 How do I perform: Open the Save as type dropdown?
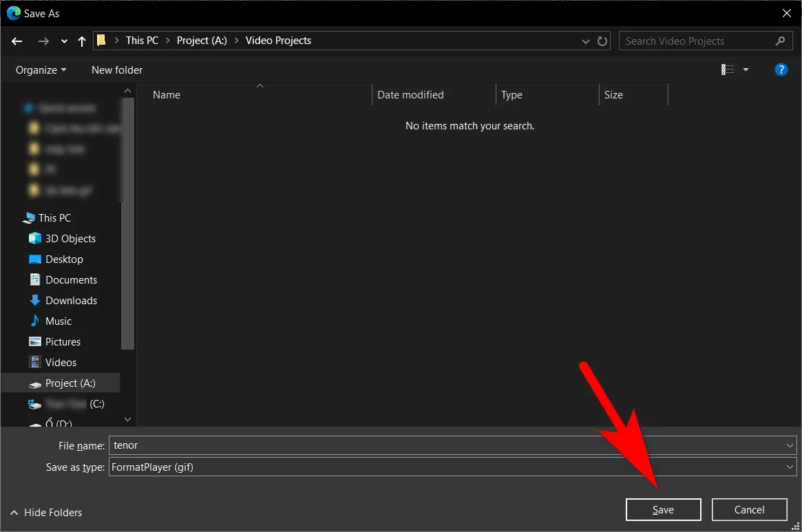[790, 467]
